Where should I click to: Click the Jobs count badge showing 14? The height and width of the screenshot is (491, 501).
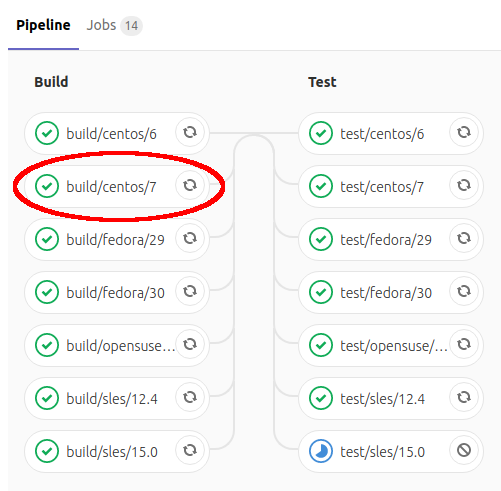(x=131, y=26)
